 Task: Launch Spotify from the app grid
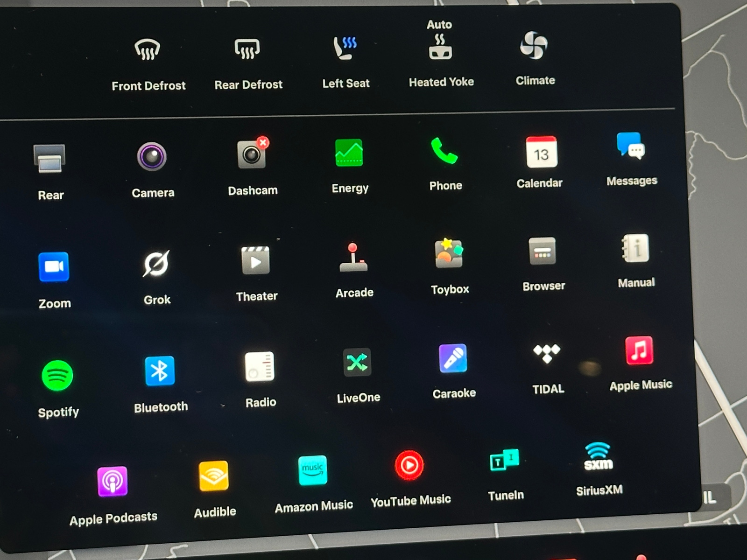(x=57, y=376)
